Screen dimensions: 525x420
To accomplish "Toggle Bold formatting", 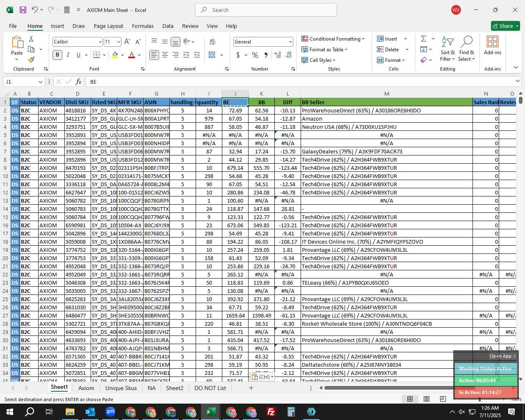I will coord(57,55).
